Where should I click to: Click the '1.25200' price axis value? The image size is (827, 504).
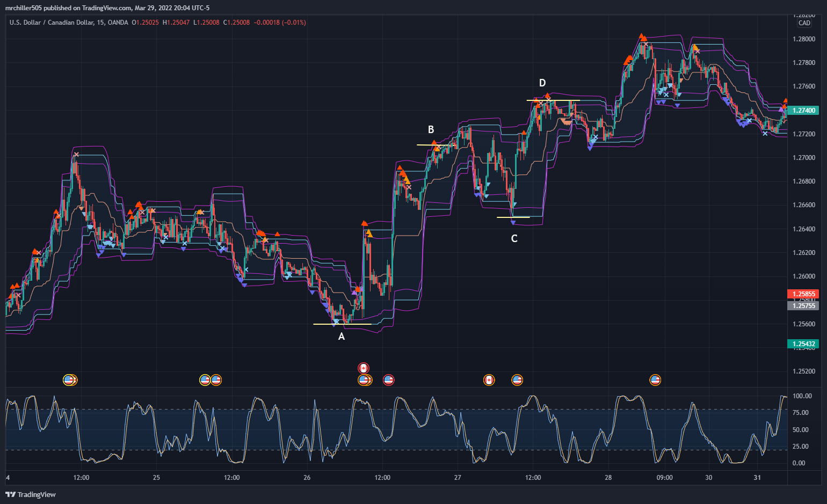tap(803, 371)
